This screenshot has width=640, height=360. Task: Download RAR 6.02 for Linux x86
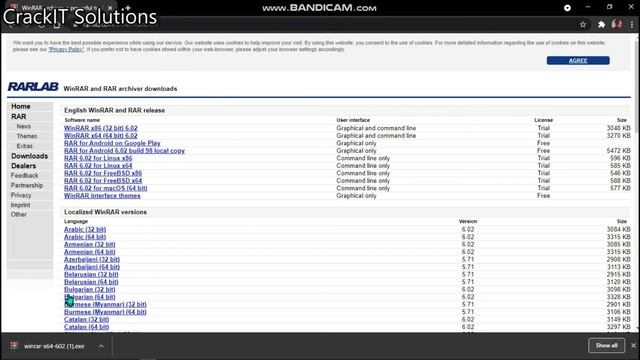[x=98, y=158]
